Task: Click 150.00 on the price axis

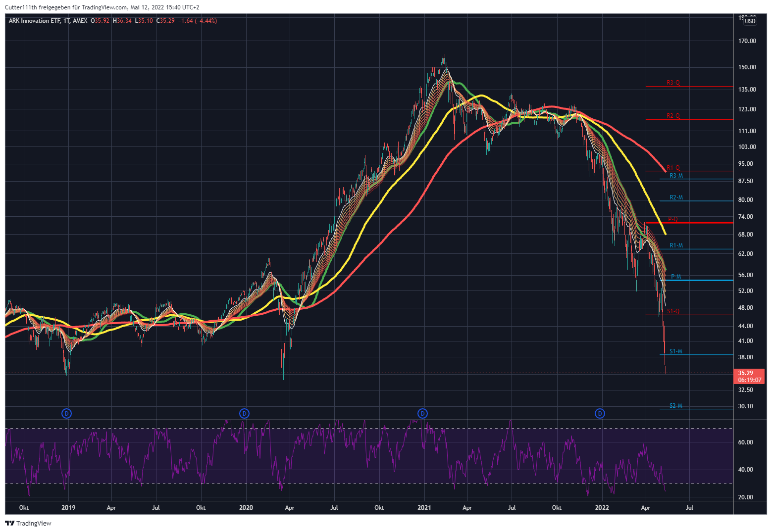Action: click(x=747, y=67)
